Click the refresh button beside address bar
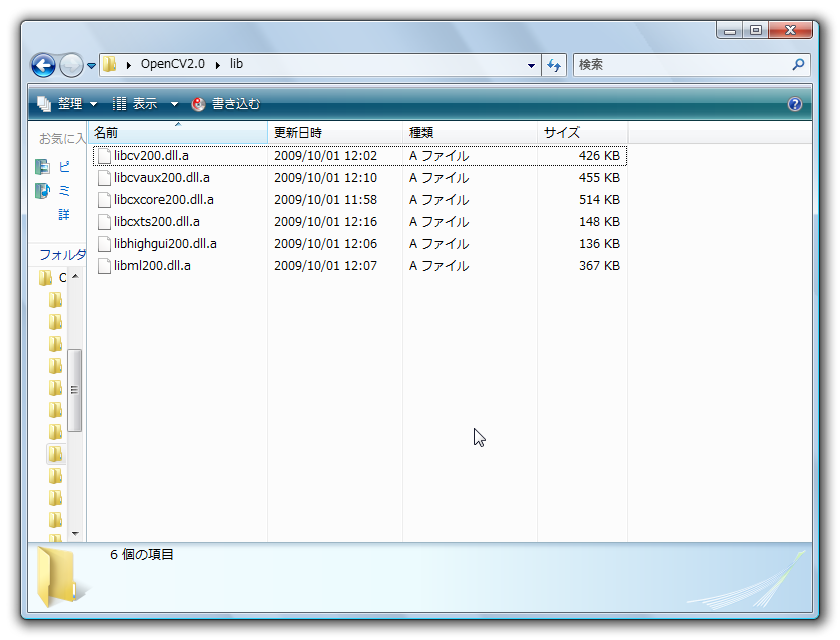 click(554, 65)
